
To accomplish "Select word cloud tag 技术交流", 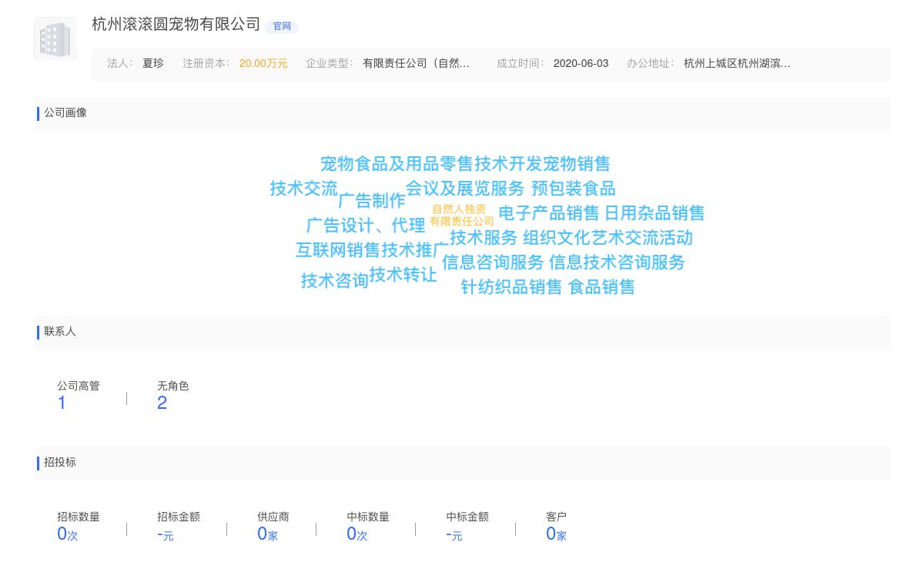I will point(303,189).
